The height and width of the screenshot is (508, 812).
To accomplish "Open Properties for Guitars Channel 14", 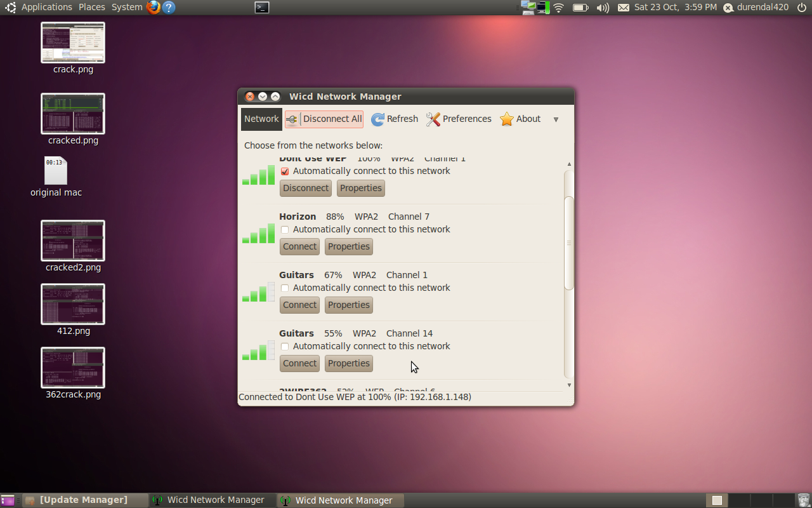I will point(348,363).
